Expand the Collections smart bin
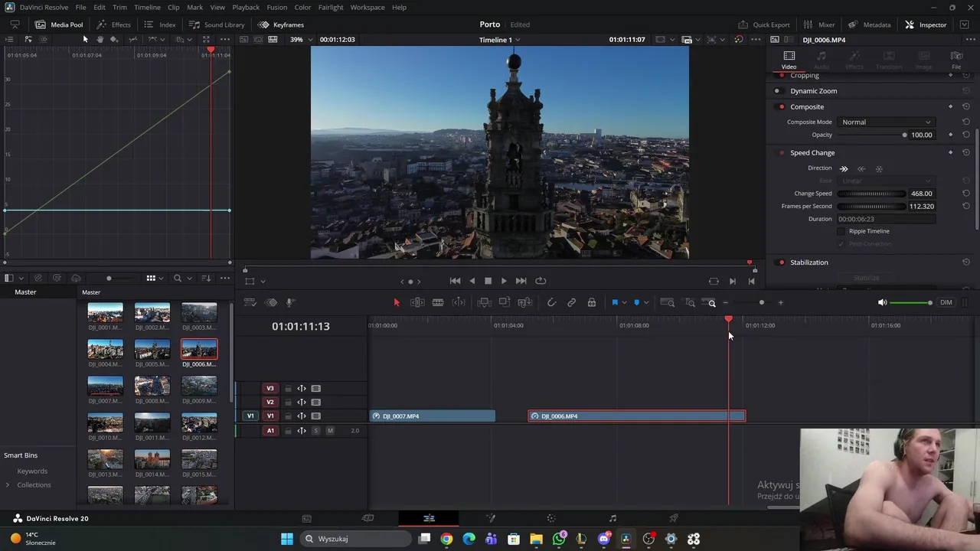The height and width of the screenshot is (551, 980). tap(8, 485)
